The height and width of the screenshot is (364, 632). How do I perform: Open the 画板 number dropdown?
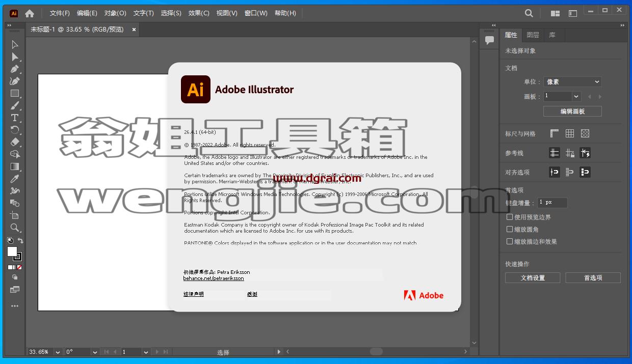click(x=576, y=96)
